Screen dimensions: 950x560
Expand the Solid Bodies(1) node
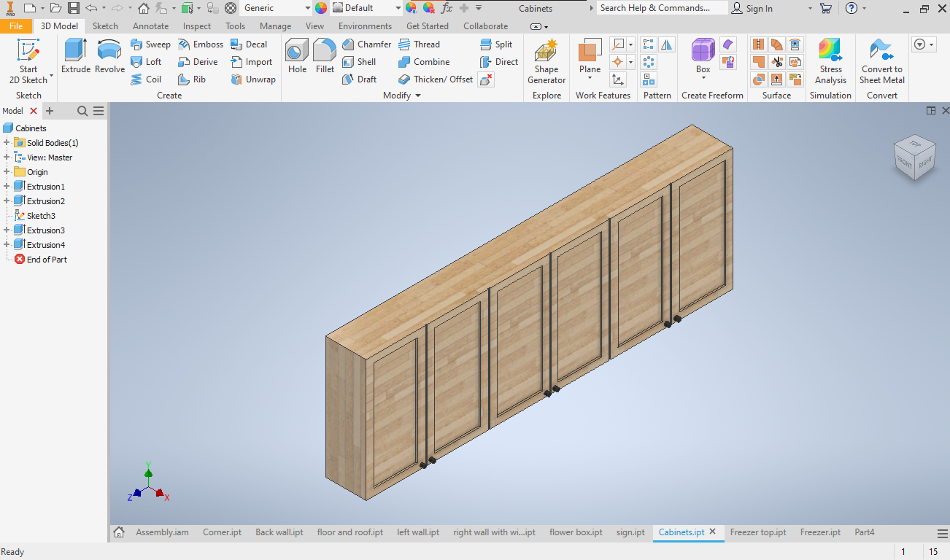(7, 143)
